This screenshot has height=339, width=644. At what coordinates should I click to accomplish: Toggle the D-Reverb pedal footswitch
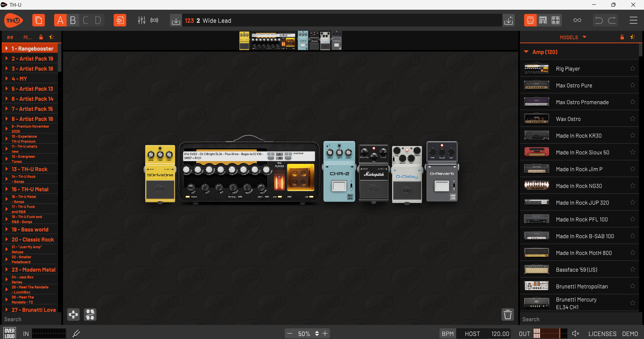click(442, 186)
